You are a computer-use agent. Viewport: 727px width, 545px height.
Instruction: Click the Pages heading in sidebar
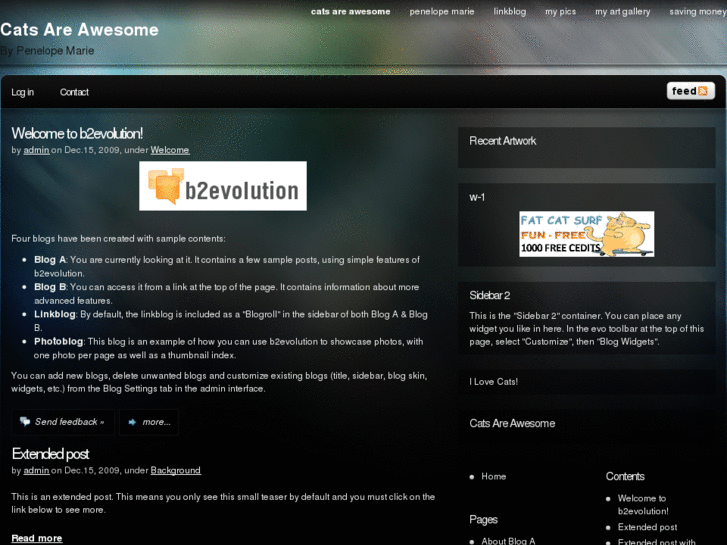(x=483, y=519)
